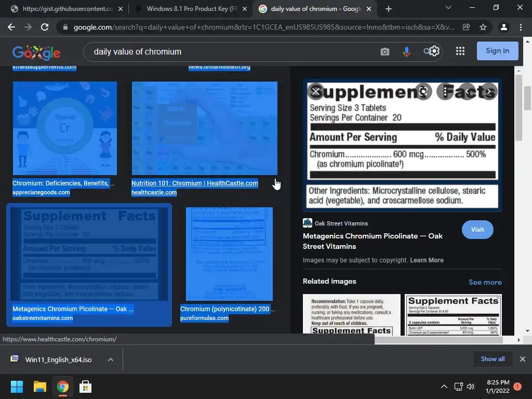
Task: Open a new browser tab
Action: pyautogui.click(x=389, y=9)
